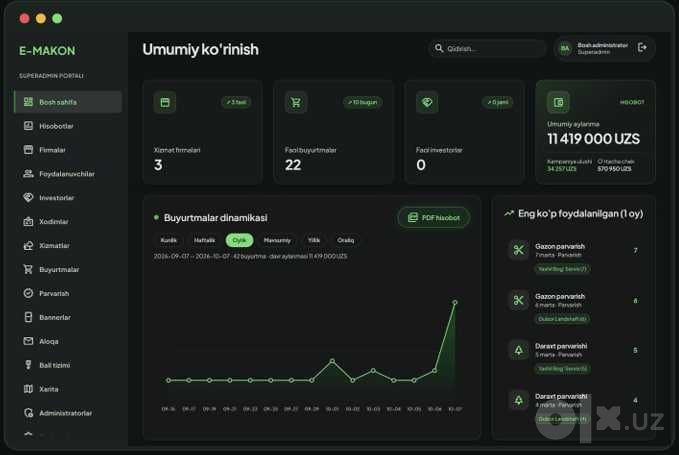Click the macOS green maximize window dot
Viewport: 679px width, 455px height.
(57, 18)
